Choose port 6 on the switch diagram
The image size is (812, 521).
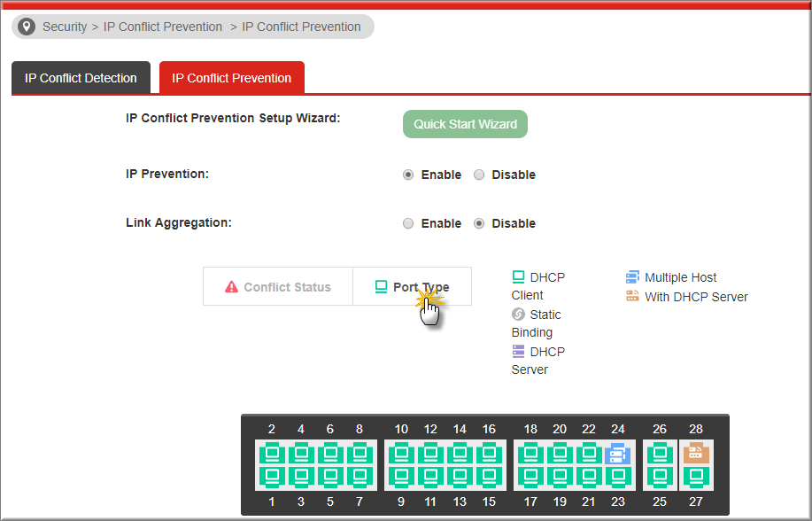click(x=330, y=455)
